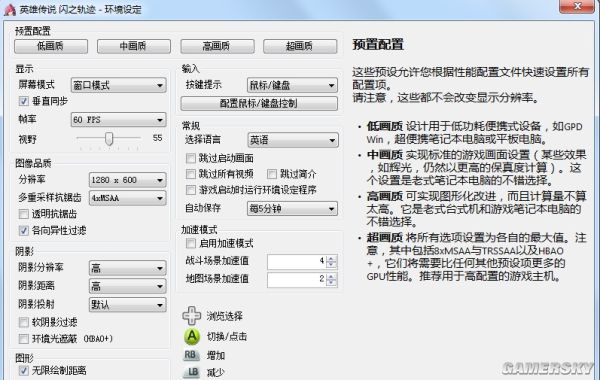600x380 pixels.
Task: Apply the 高画质 preset
Action: [x=217, y=46]
